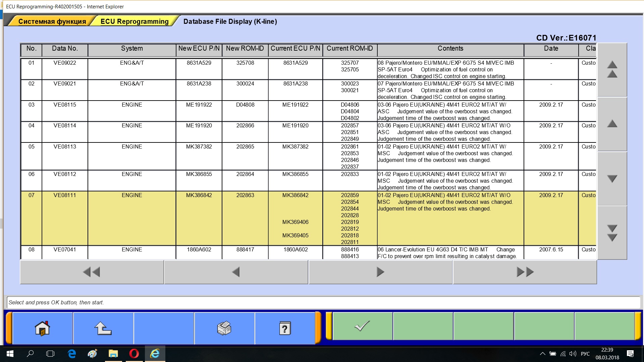Jump to first page with double-left arrow
Image resolution: width=644 pixels, height=362 pixels.
tap(92, 272)
